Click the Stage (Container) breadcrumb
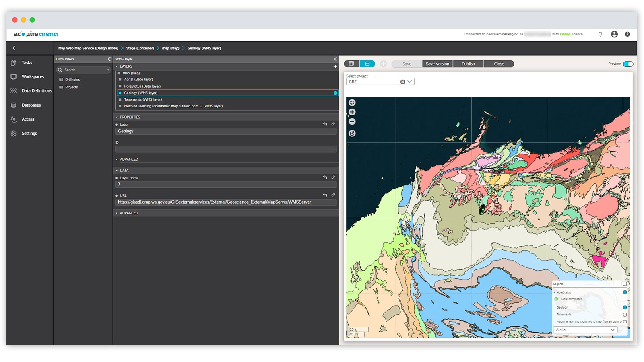 tap(140, 48)
